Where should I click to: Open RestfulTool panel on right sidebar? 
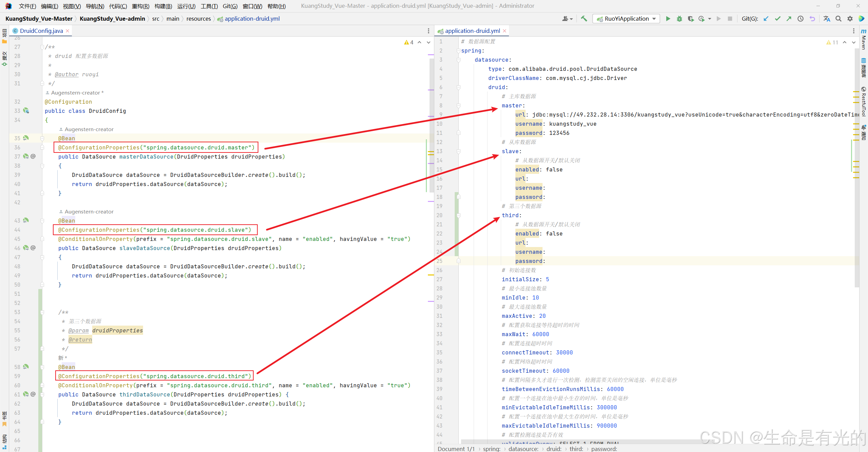tap(864, 102)
